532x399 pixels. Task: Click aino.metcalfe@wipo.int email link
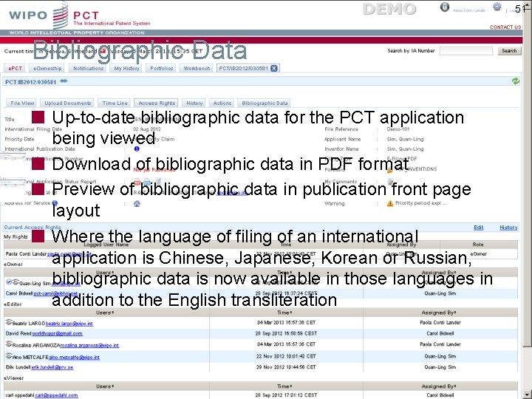(x=75, y=358)
